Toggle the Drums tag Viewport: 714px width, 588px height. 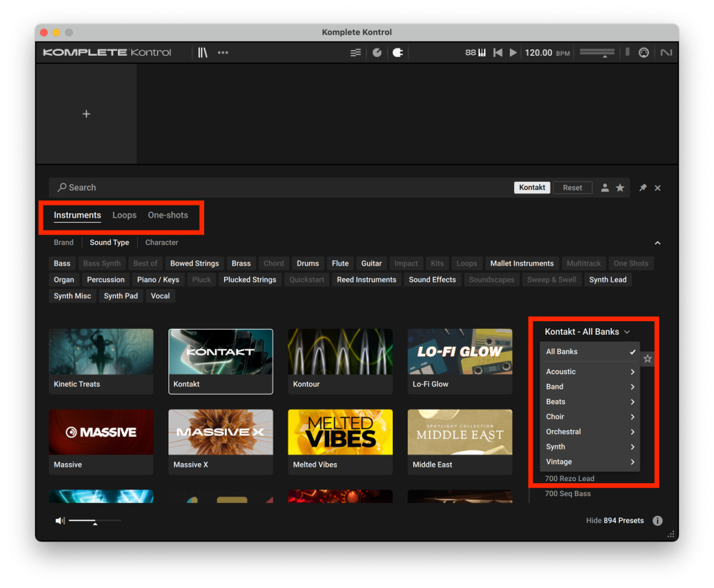point(308,263)
